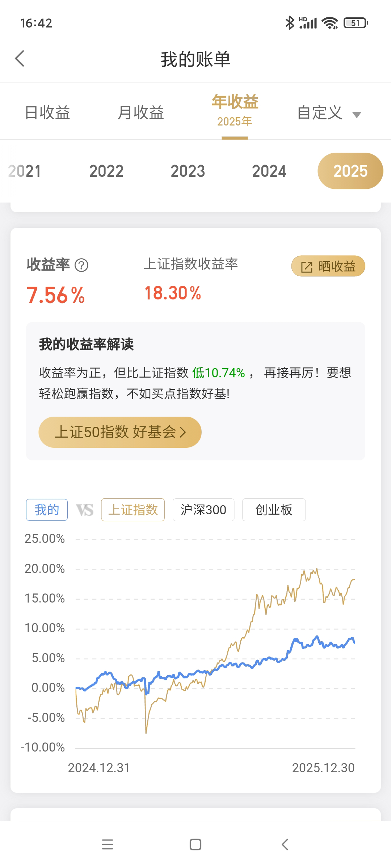Image resolution: width=391 pixels, height=868 pixels.
Task: Toggle 创业板 comparison line
Action: click(x=274, y=510)
